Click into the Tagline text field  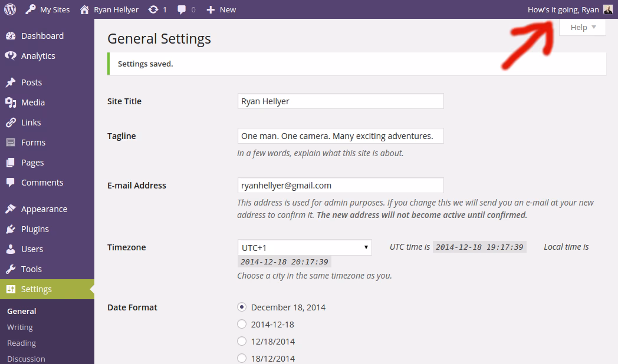click(x=340, y=136)
